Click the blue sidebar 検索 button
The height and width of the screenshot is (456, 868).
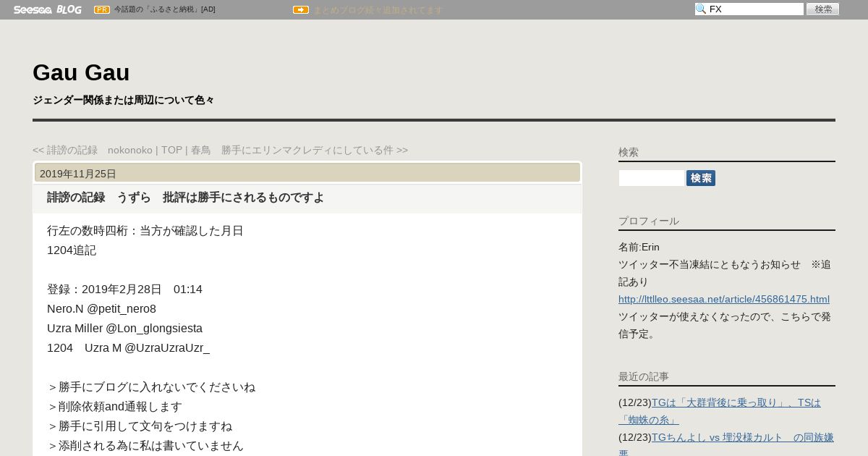pos(701,178)
